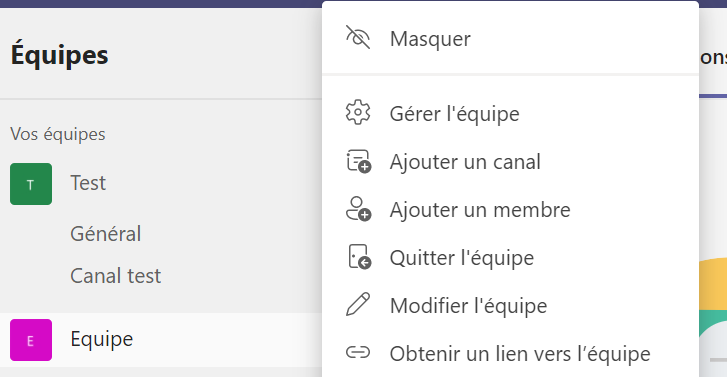Click the Masquer crossed-eye icon
Image resolution: width=727 pixels, height=377 pixels.
358,37
